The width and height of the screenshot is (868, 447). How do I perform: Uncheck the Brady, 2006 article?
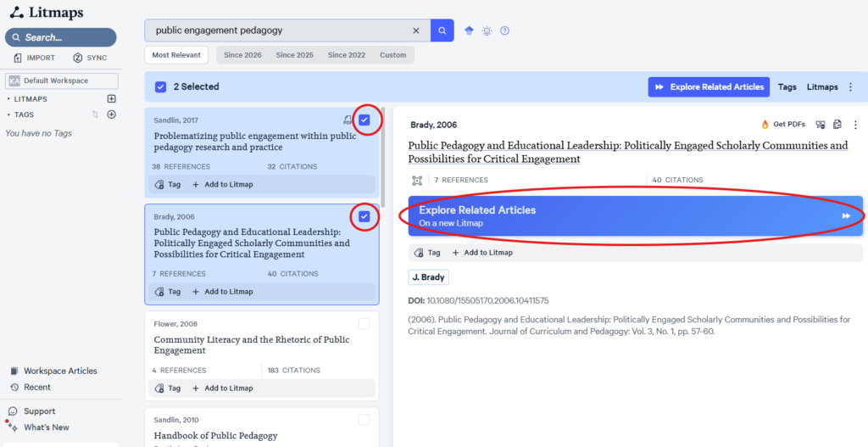[x=364, y=216]
